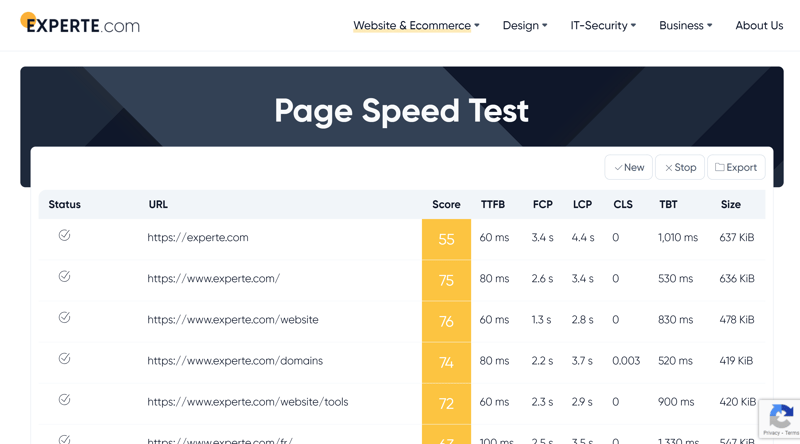Click the score 76 cell
800x444 pixels.
tap(446, 322)
